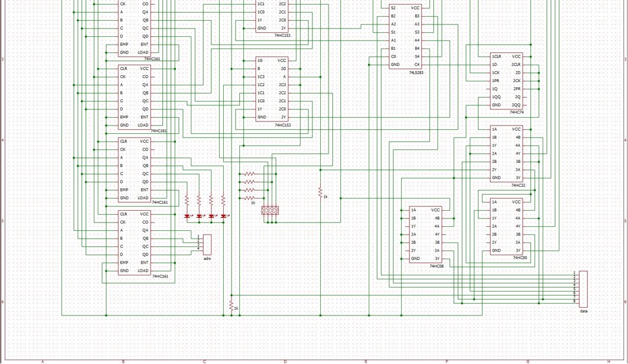Click the 2QQ pin on the 74HC74

click(516, 105)
